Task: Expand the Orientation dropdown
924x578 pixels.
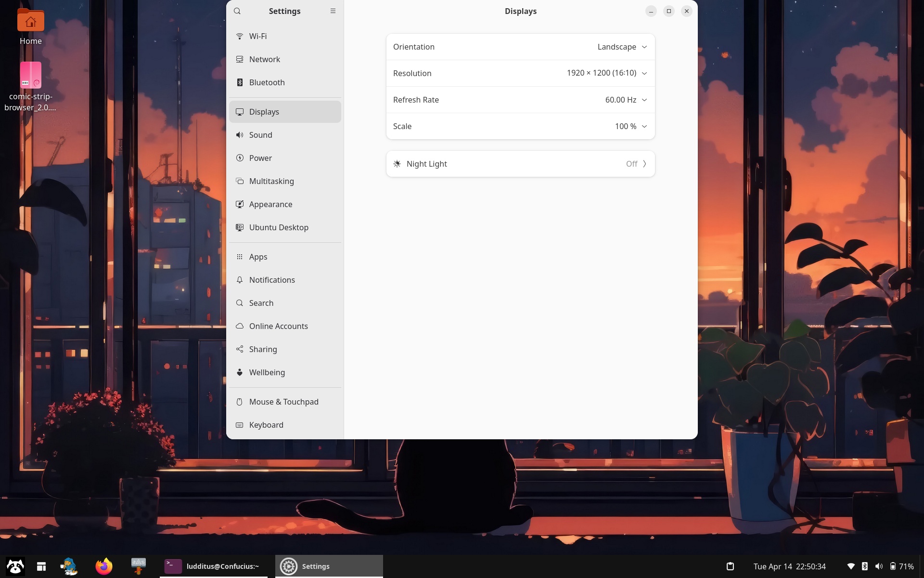Action: tap(622, 47)
